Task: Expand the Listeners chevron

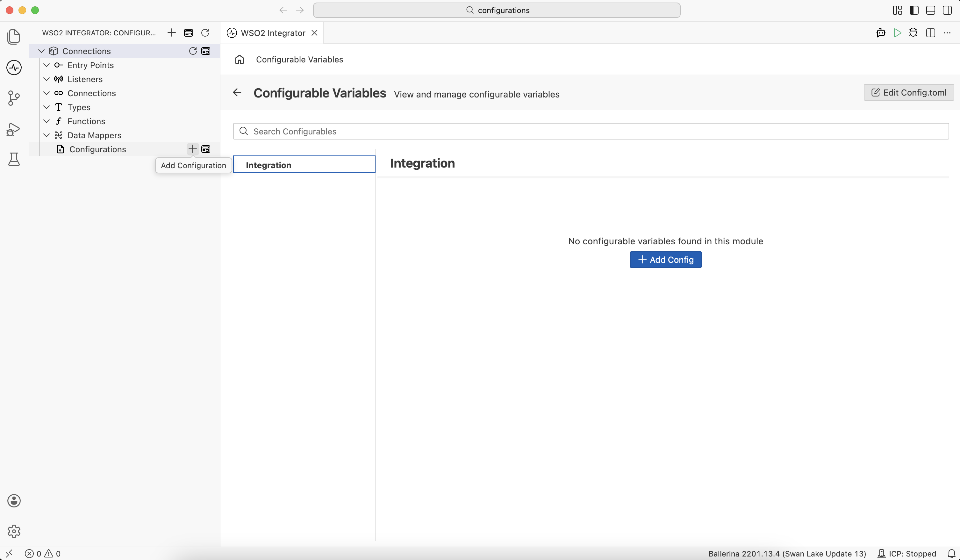Action: pos(47,79)
